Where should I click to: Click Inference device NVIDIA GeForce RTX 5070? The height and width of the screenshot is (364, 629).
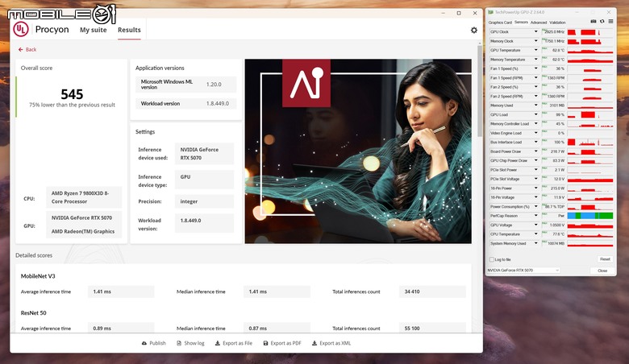(204, 154)
